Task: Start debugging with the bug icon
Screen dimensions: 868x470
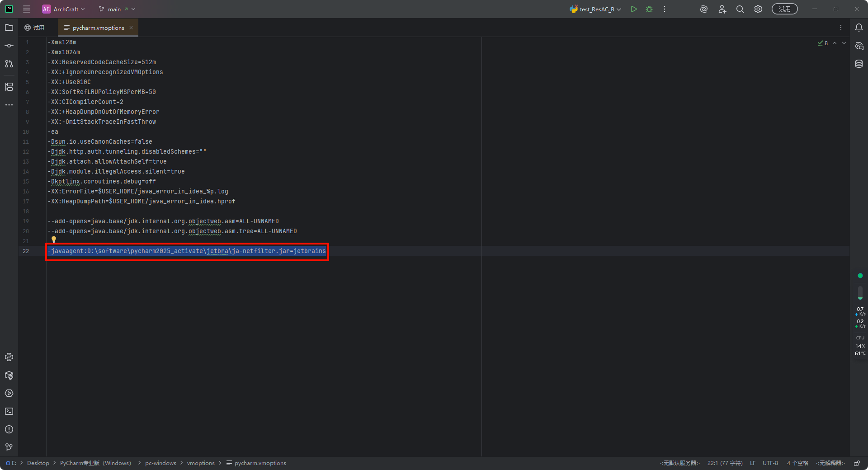Action: 649,9
